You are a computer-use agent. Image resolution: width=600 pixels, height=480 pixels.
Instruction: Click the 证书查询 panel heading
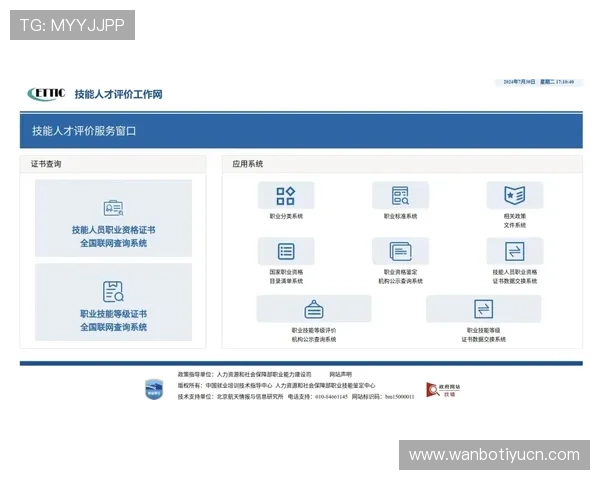[x=46, y=164]
